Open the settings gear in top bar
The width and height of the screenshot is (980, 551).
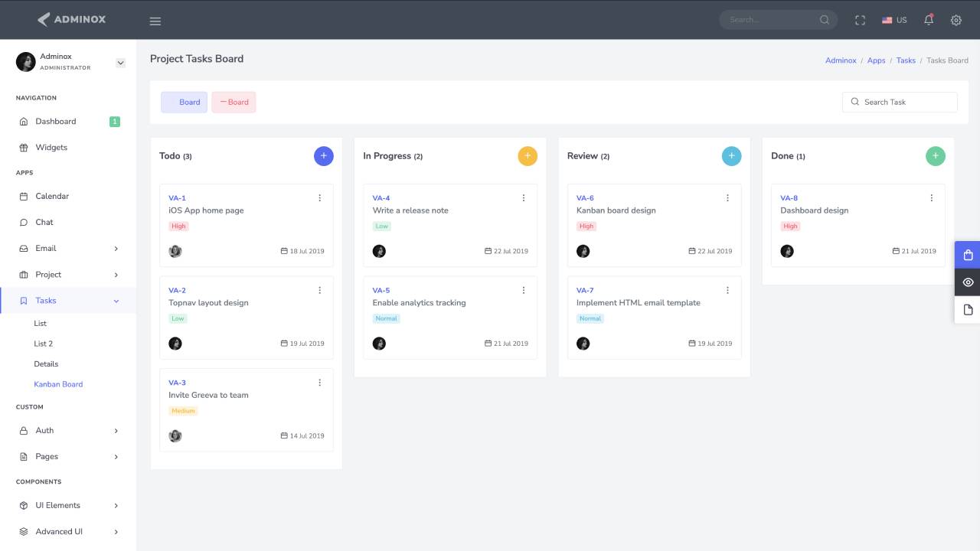[x=956, y=21]
